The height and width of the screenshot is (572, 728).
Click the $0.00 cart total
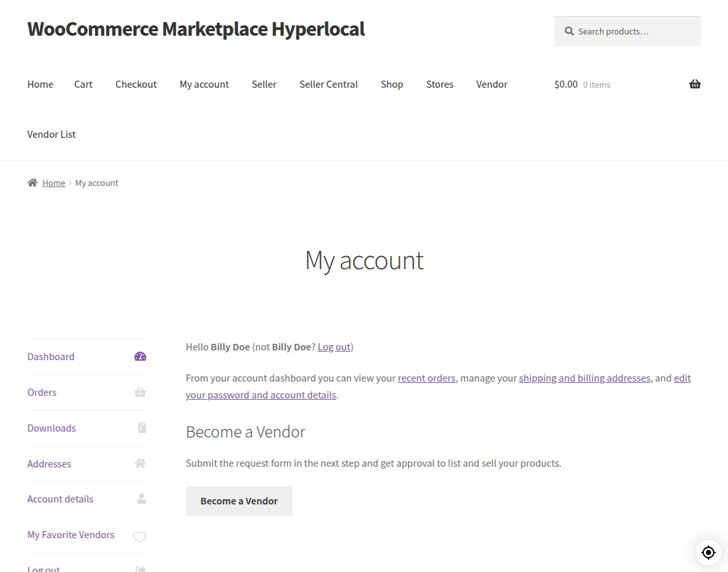point(566,84)
